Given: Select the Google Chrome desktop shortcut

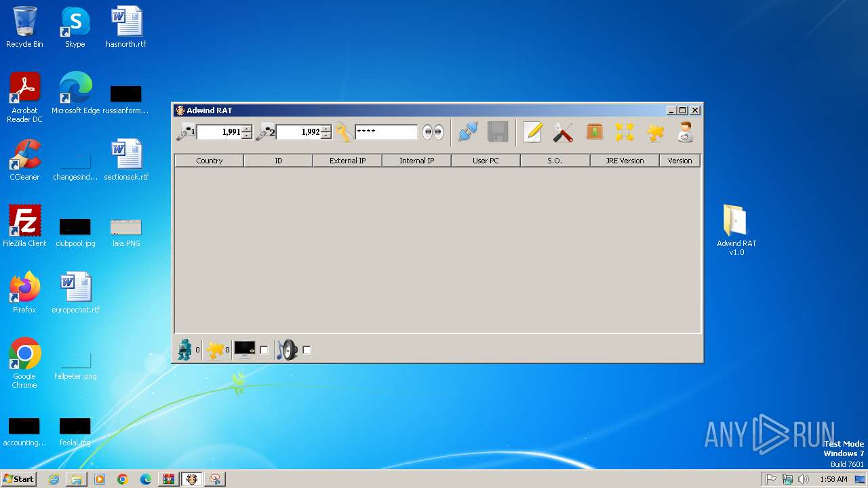Looking at the screenshot, I should pyautogui.click(x=24, y=363).
